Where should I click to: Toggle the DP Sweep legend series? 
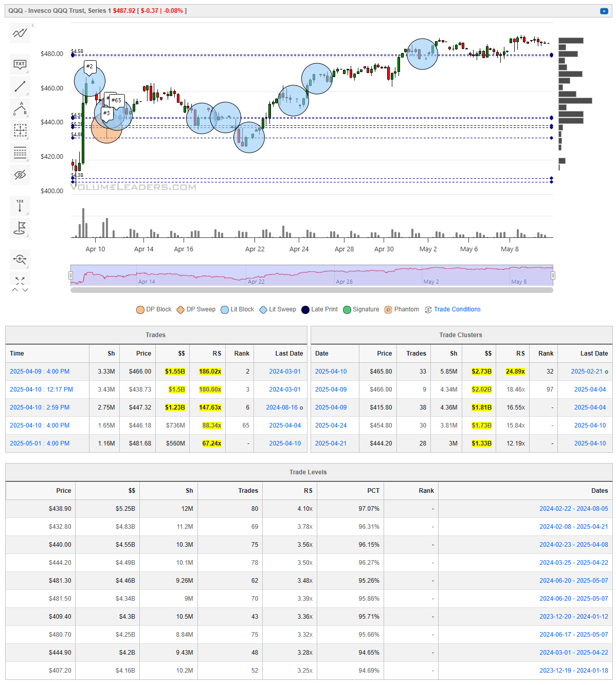196,309
